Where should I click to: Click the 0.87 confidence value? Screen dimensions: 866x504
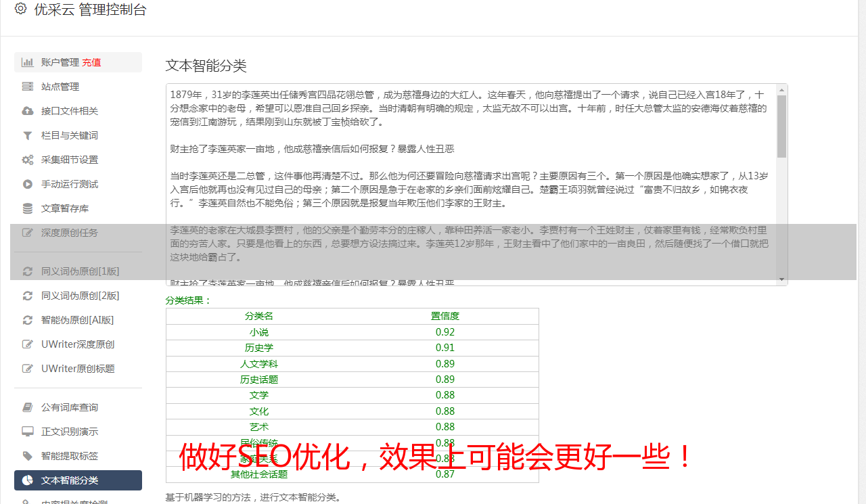[445, 474]
